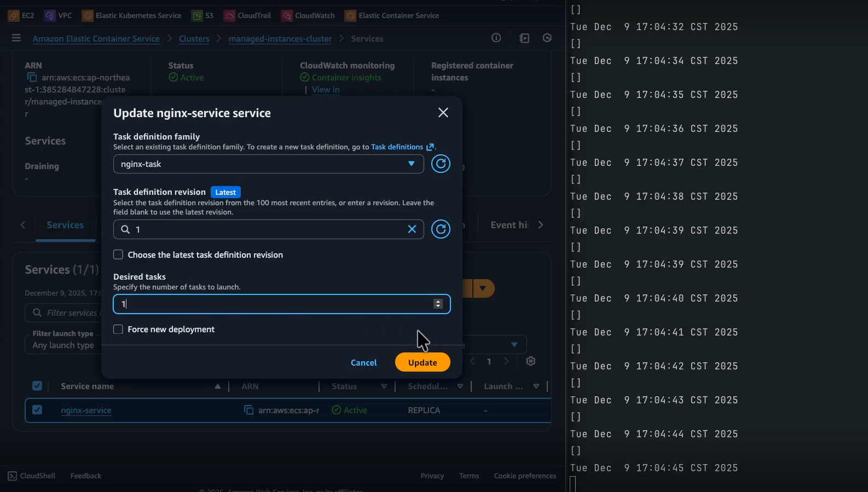Close the Update nginx-service dialog

click(443, 113)
